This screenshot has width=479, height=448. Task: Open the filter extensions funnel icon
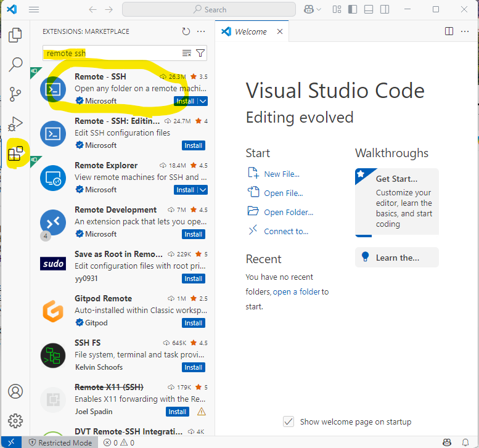click(200, 53)
